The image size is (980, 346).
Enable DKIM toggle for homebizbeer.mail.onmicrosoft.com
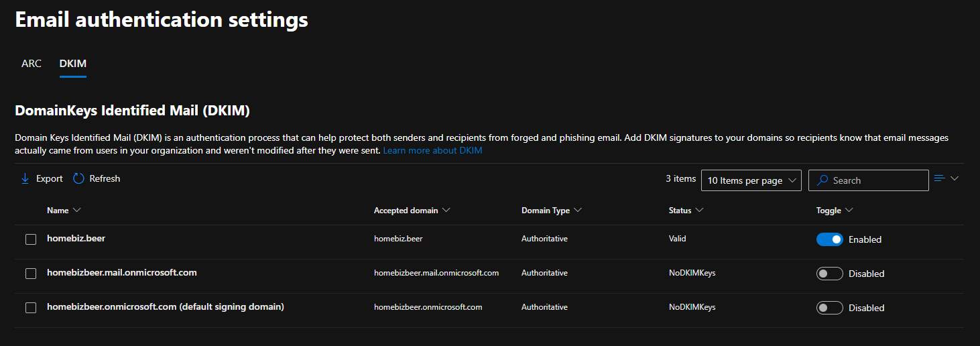829,274
